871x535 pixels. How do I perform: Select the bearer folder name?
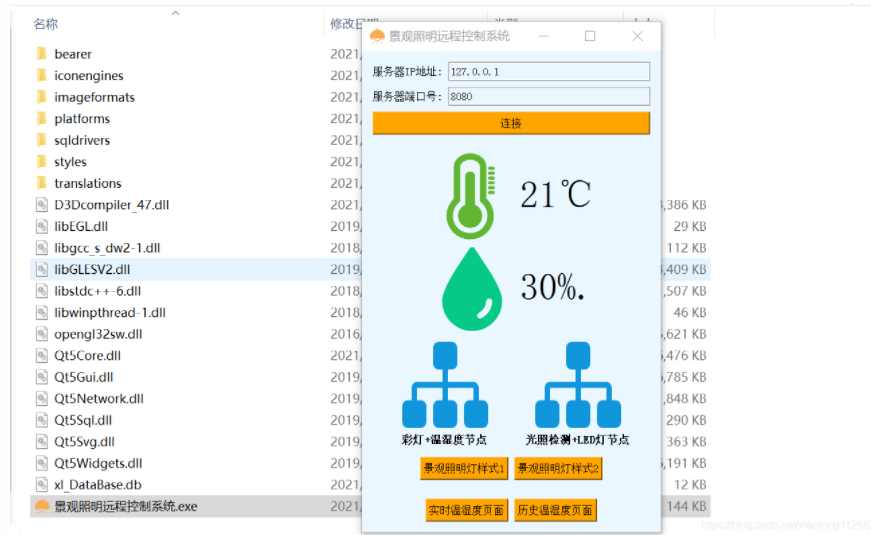pos(73,54)
